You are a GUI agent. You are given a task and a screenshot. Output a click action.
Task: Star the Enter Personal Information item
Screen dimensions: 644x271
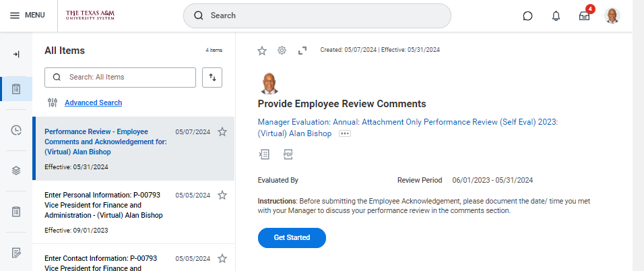point(222,195)
